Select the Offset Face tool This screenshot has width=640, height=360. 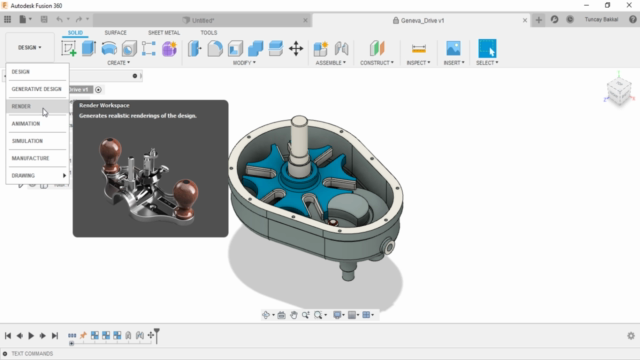276,48
